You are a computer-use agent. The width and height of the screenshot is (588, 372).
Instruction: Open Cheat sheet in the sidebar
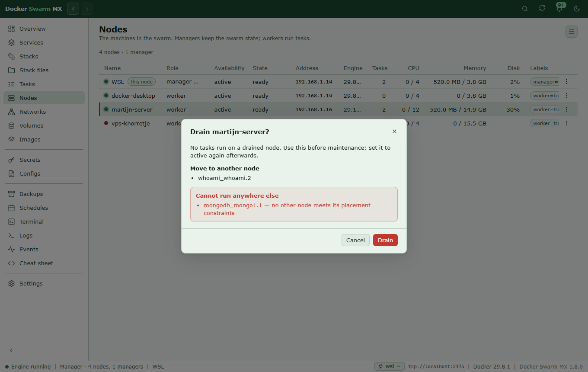point(44,263)
